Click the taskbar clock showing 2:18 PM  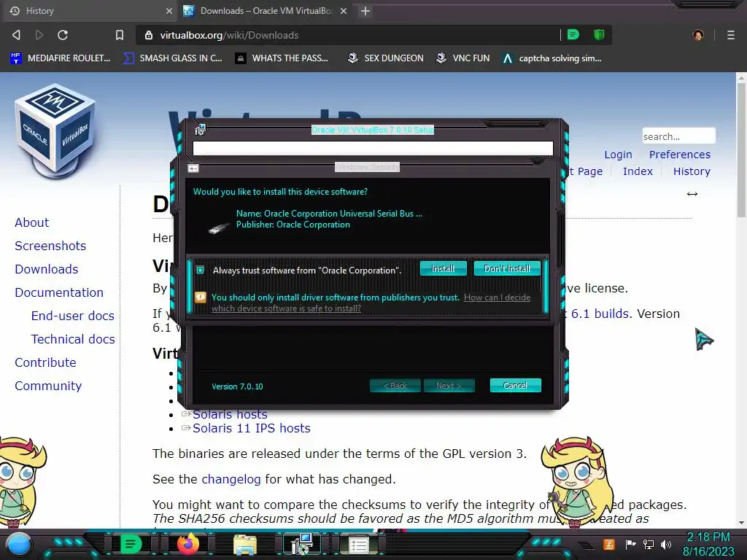coord(708,544)
